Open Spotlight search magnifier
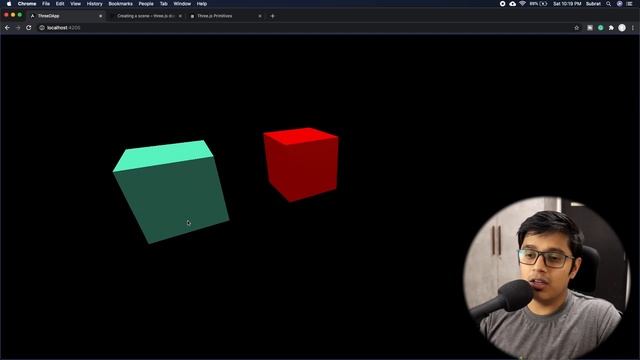Image resolution: width=640 pixels, height=360 pixels. coord(609,4)
